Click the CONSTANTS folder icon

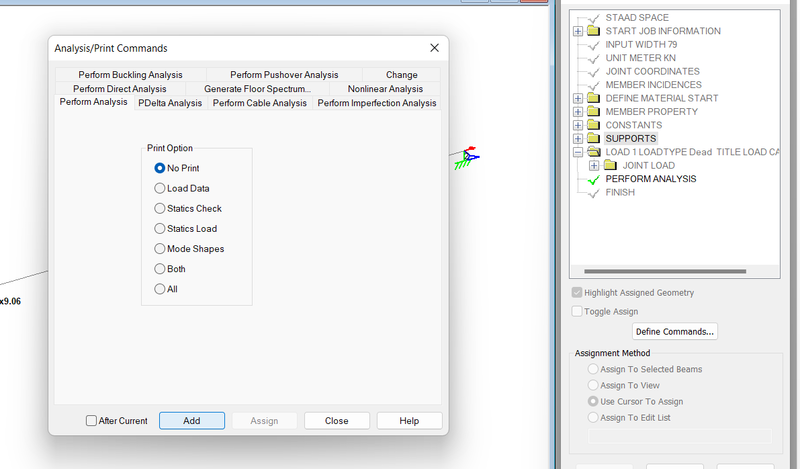coord(593,125)
